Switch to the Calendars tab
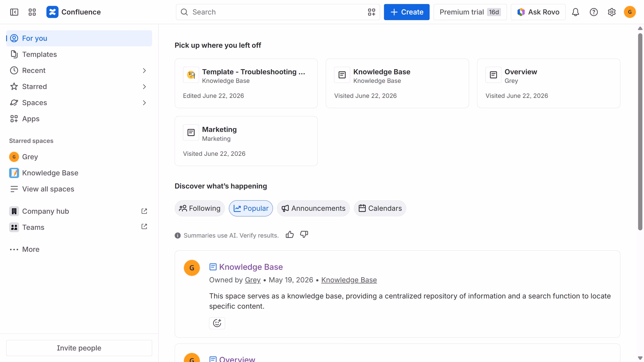 tap(380, 208)
